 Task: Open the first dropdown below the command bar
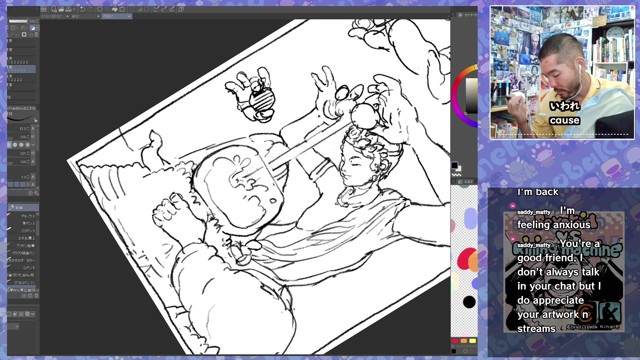pos(55,16)
